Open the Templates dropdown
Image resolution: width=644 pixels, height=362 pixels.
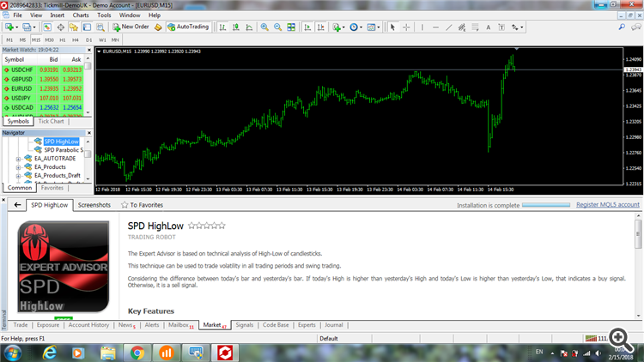pyautogui.click(x=373, y=27)
